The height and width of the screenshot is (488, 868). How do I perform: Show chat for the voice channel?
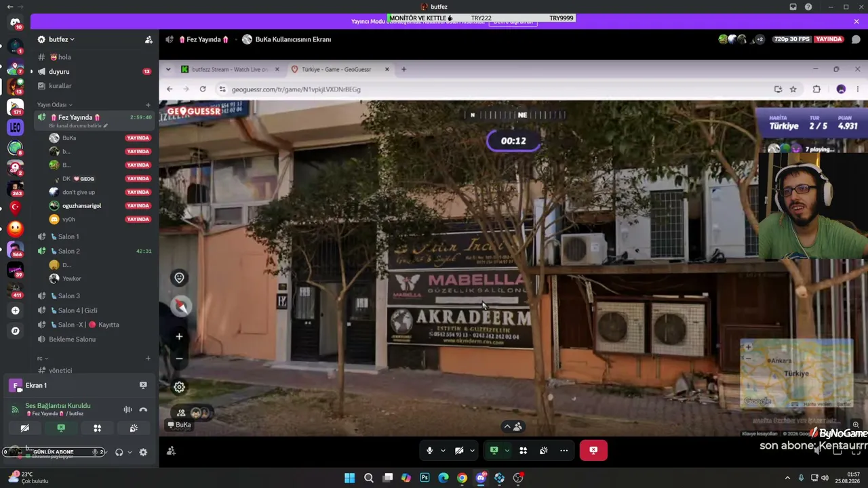pyautogui.click(x=856, y=39)
